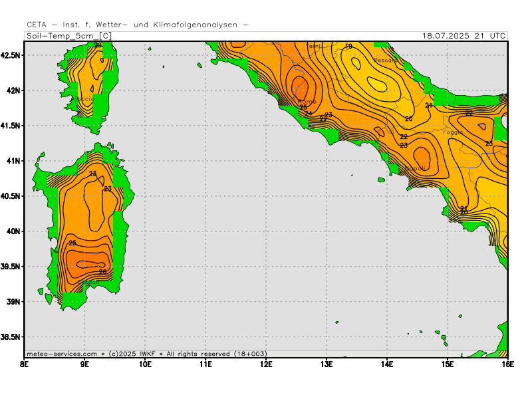Screen dimensions: 532x399
Task: Click the Ajaccio city label on Corsica
Action: point(82,99)
